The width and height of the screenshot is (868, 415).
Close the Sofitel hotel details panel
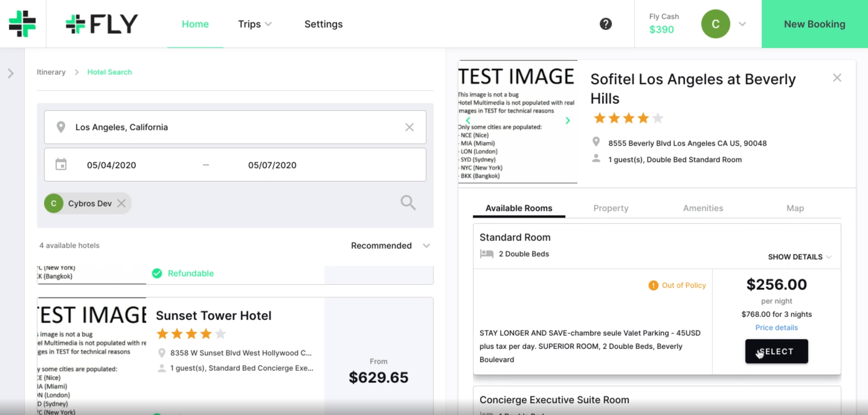pos(837,78)
